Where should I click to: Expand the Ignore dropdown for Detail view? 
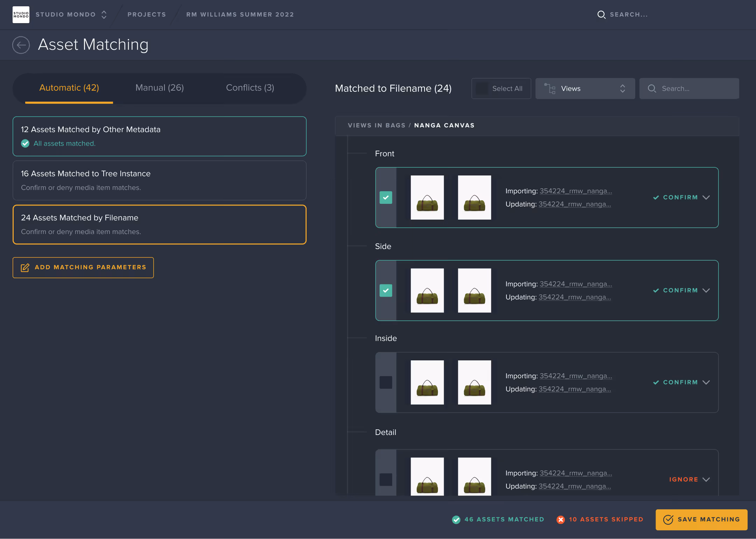[706, 479]
